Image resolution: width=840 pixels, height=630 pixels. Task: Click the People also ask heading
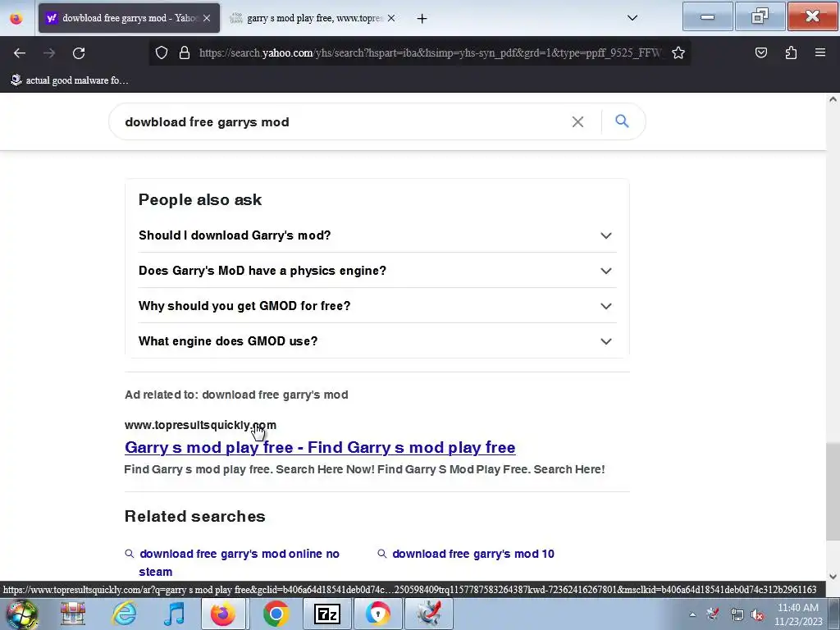point(200,199)
